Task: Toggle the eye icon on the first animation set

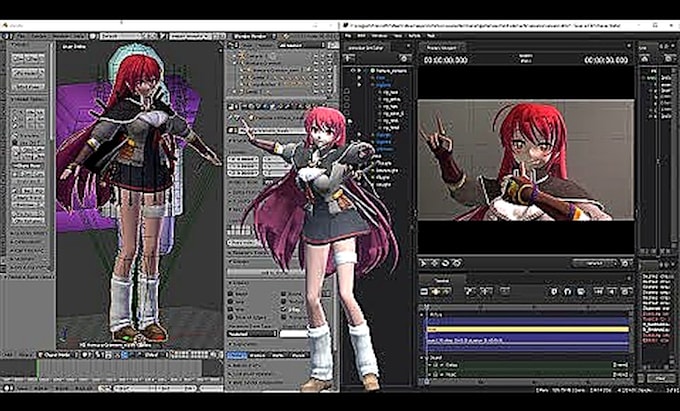Action: tap(353, 70)
